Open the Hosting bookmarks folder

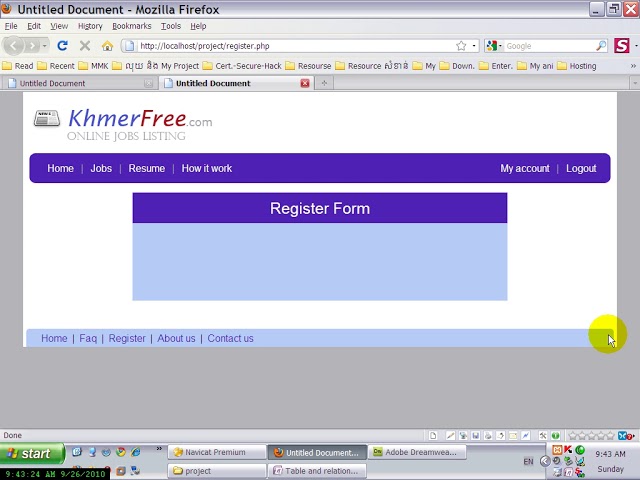click(x=577, y=66)
